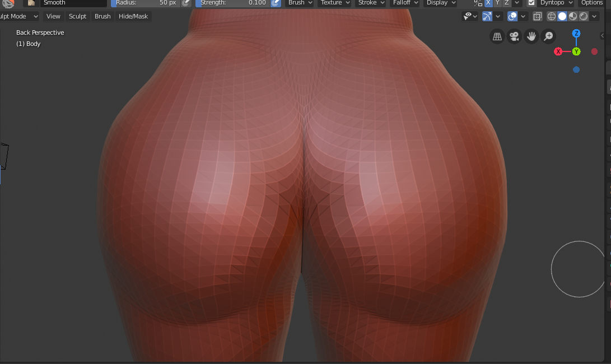Click the Options button
The image size is (611, 364).
(592, 3)
